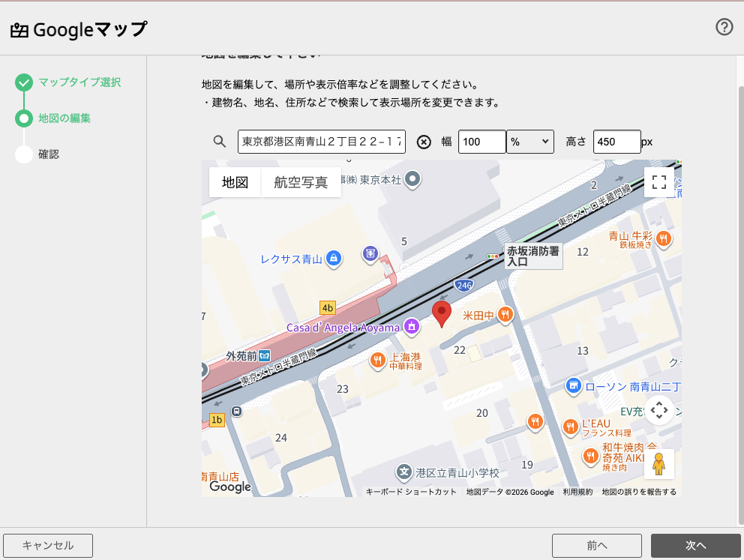Click the search magnifier icon
The width and height of the screenshot is (744, 560).
[219, 141]
